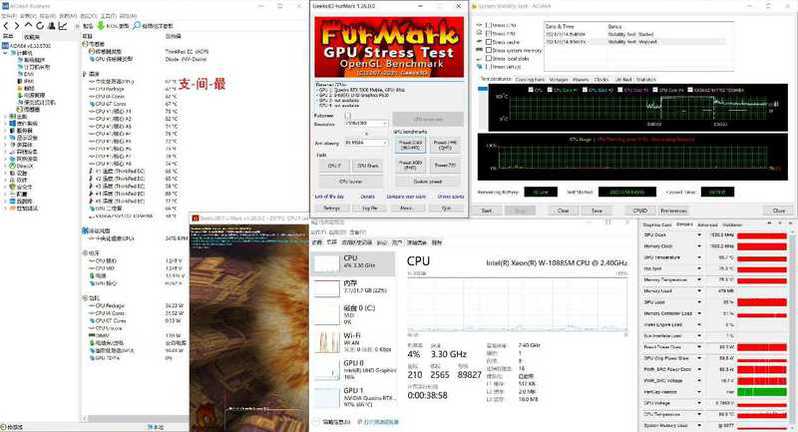Refresh the AIDA64 sensor page
The height and width of the screenshot is (432, 798).
40,25
